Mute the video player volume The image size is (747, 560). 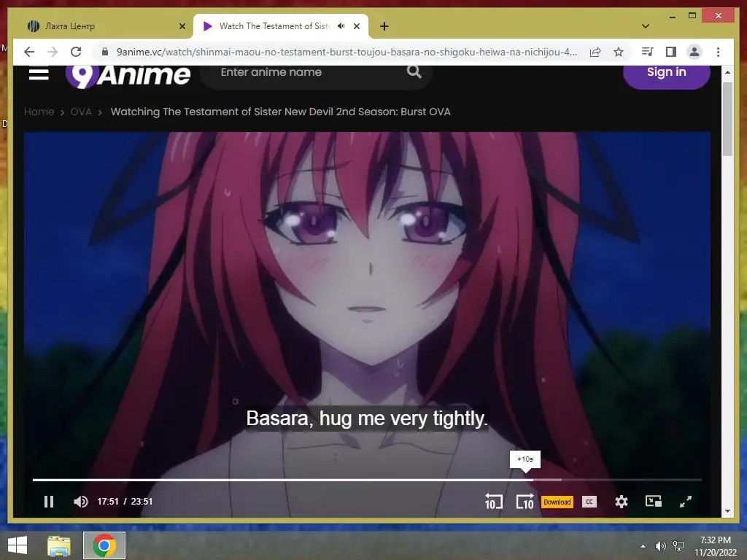click(x=80, y=502)
